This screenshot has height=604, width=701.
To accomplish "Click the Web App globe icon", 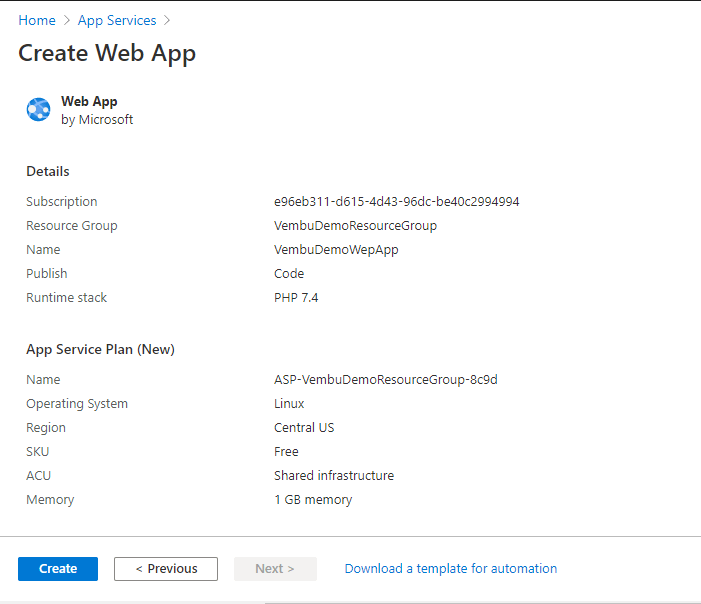I will click(38, 110).
